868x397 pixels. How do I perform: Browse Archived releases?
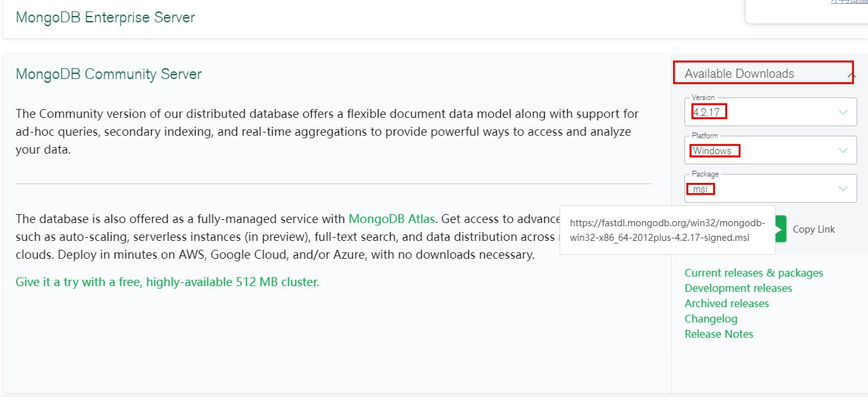pyautogui.click(x=727, y=303)
